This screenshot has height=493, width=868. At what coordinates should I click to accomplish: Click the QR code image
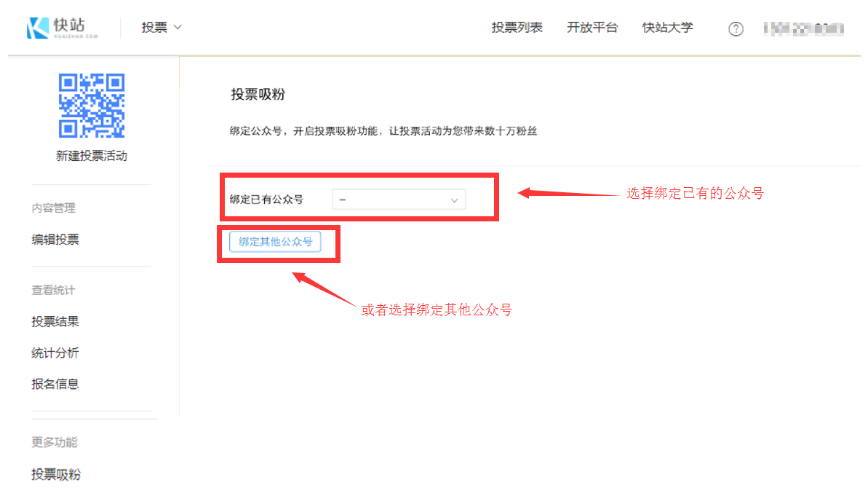point(92,106)
